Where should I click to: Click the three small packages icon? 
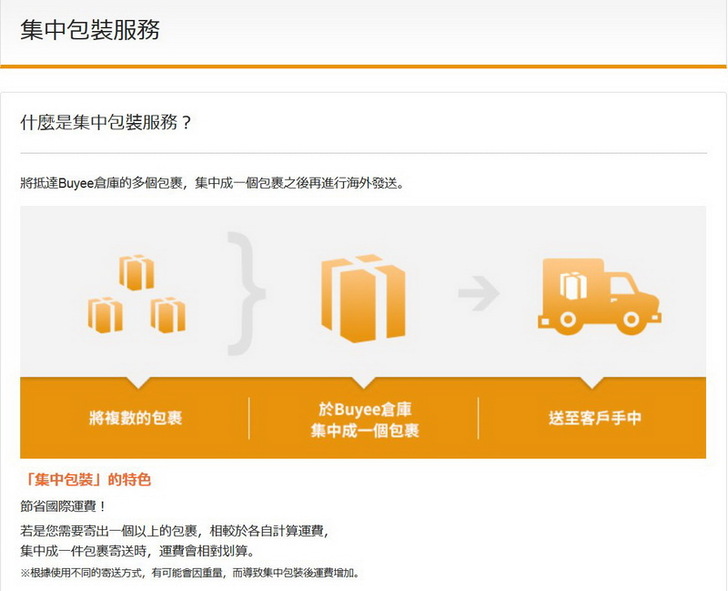click(x=136, y=294)
